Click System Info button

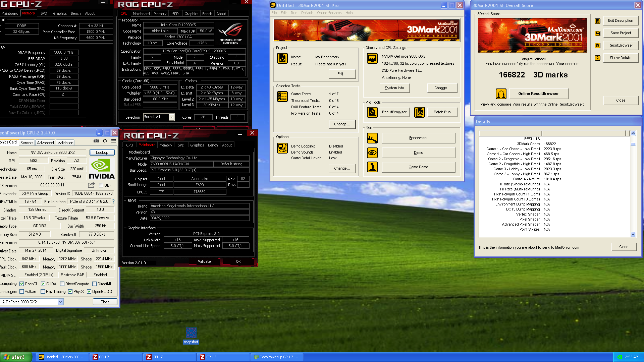(x=394, y=88)
